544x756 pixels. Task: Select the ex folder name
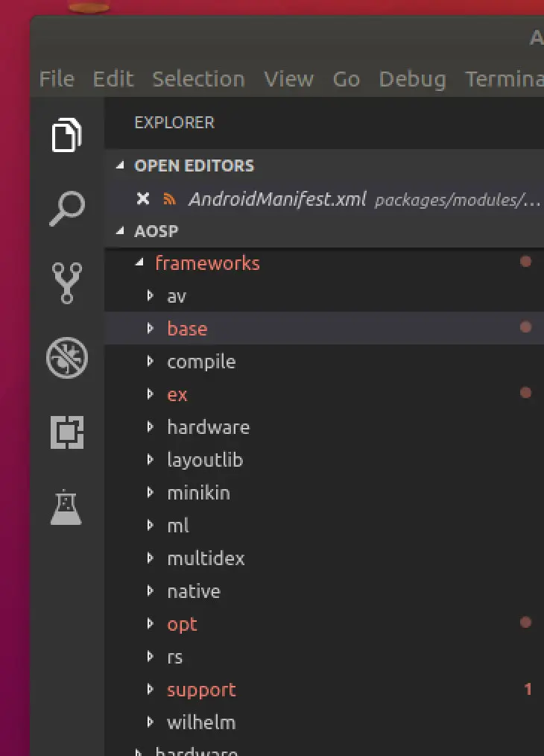[177, 395]
